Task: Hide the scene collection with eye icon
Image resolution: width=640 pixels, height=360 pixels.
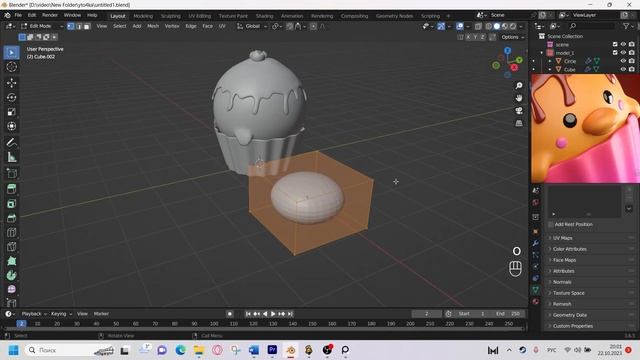Action: click(623, 44)
